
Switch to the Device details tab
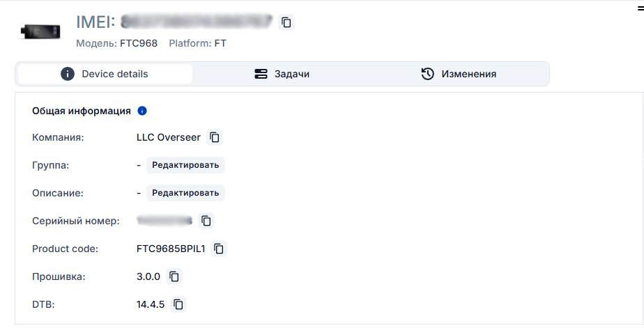point(105,74)
